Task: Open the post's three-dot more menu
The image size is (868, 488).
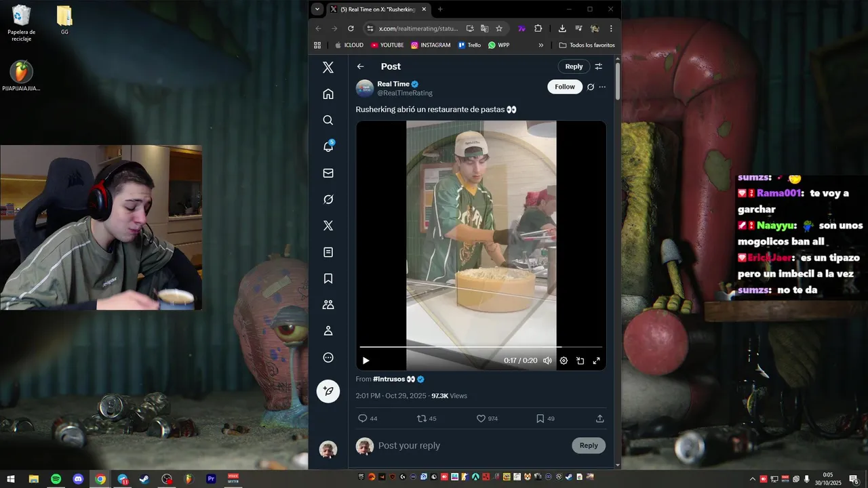Action: (x=602, y=87)
